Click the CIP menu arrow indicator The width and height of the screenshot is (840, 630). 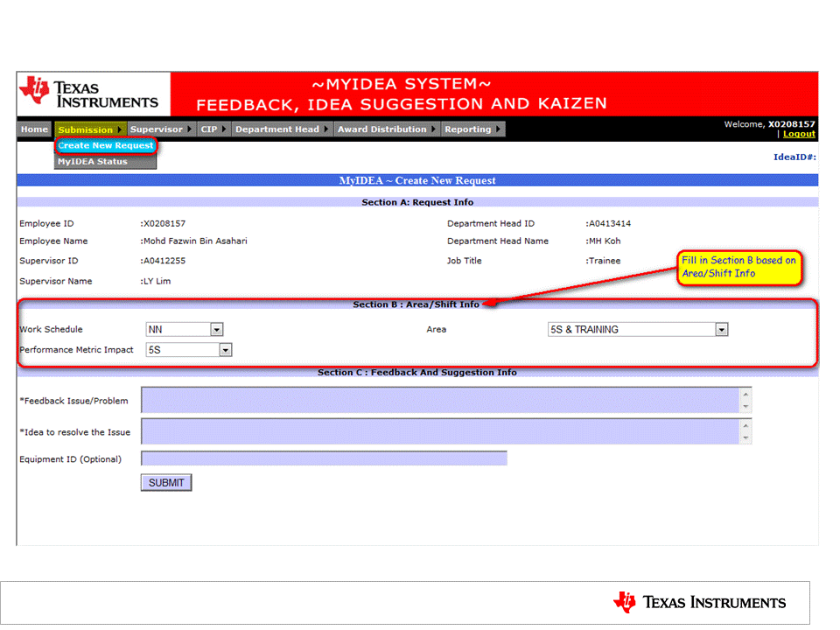tap(224, 129)
